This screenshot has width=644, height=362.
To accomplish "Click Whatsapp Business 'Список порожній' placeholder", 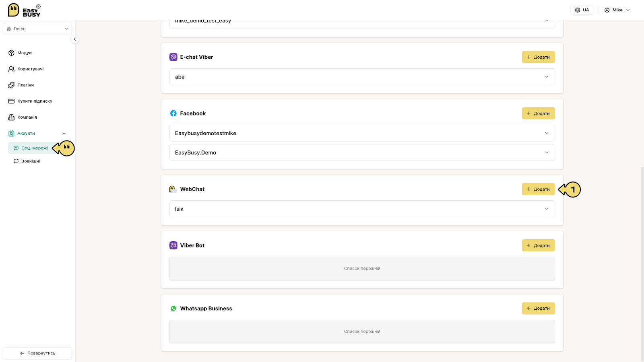I will (x=362, y=331).
